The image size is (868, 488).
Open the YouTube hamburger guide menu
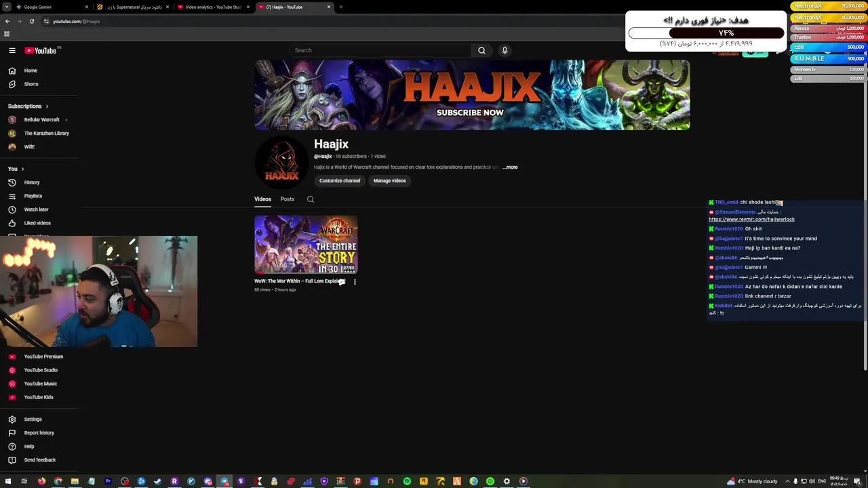coord(12,50)
